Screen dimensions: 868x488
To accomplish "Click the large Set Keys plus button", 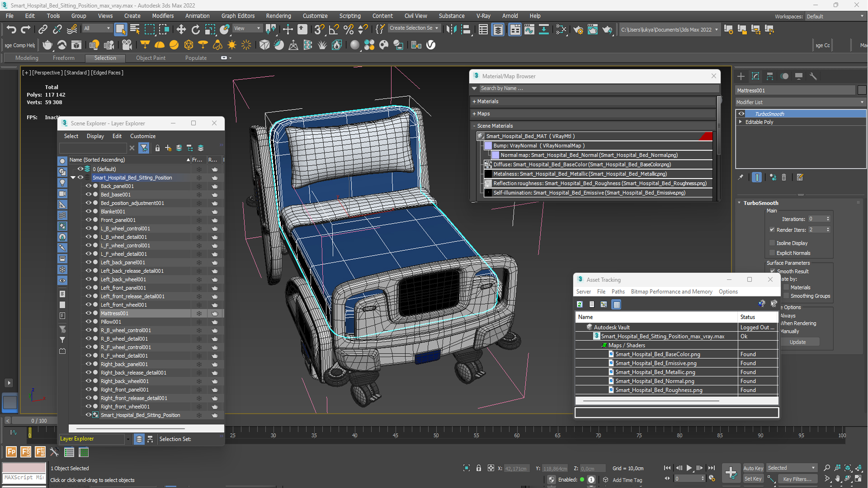I will click(731, 473).
